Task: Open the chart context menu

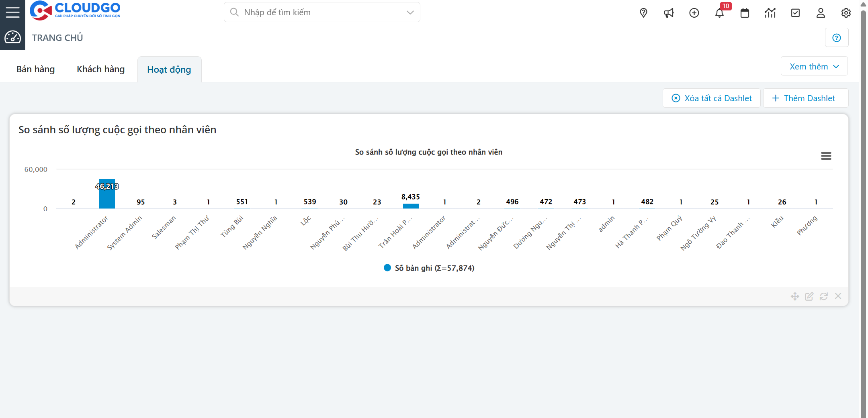Action: click(826, 156)
